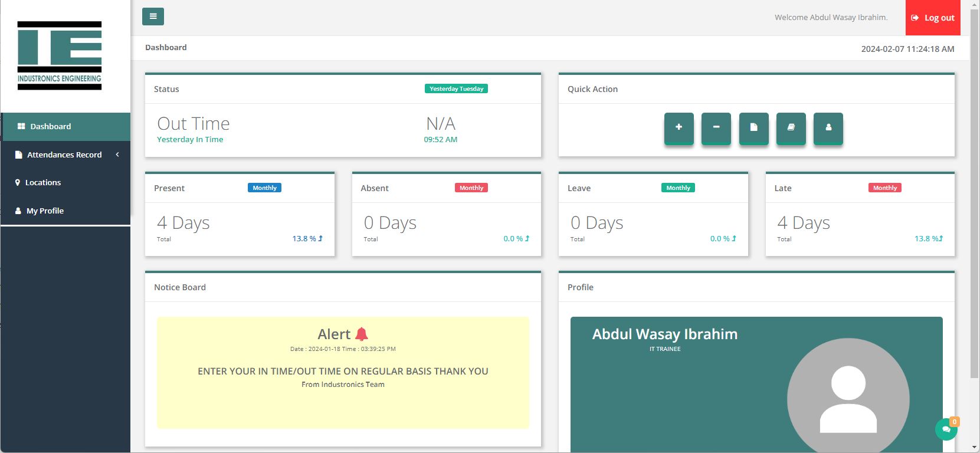
Task: Click the 13.8 % on Present card
Action: coord(307,239)
